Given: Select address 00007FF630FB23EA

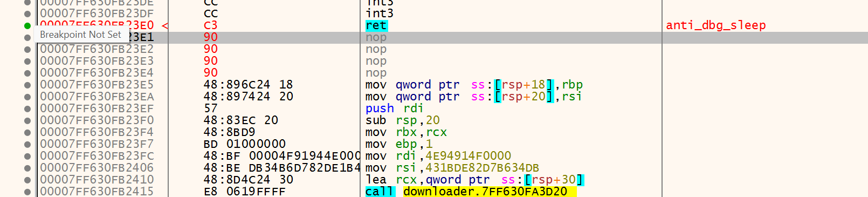Looking at the screenshot, I should 97,97.
